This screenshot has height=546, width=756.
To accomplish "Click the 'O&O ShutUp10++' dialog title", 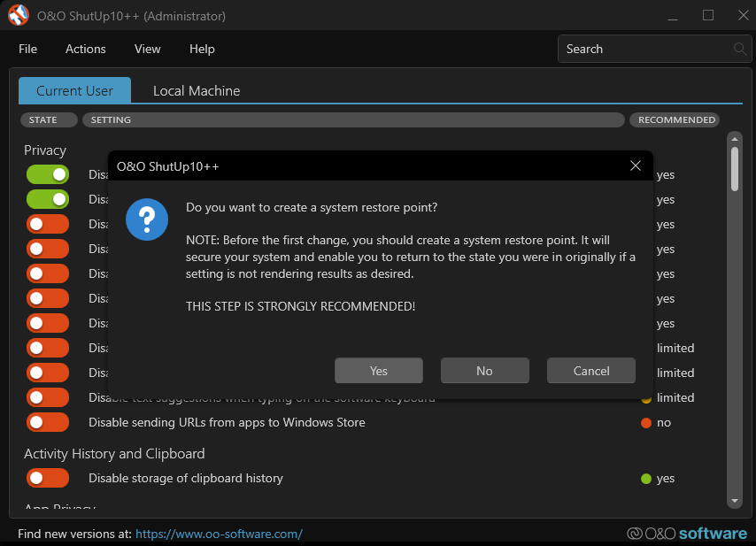I will coord(168,166).
